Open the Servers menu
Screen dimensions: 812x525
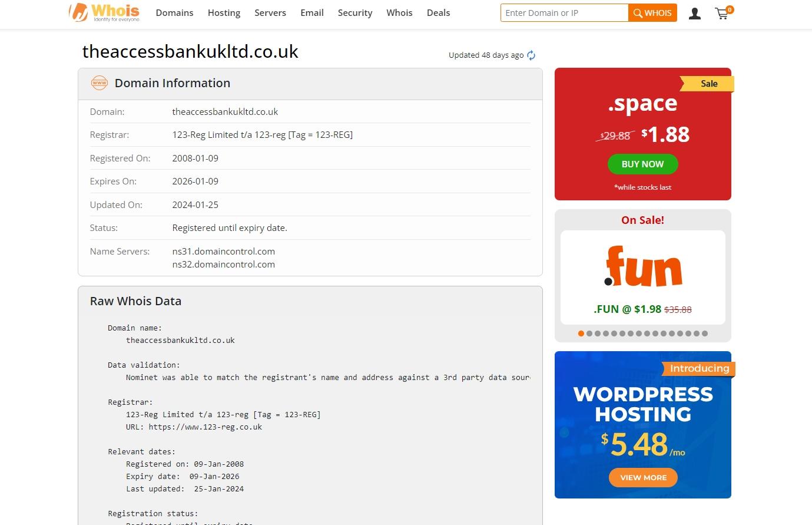pos(270,13)
